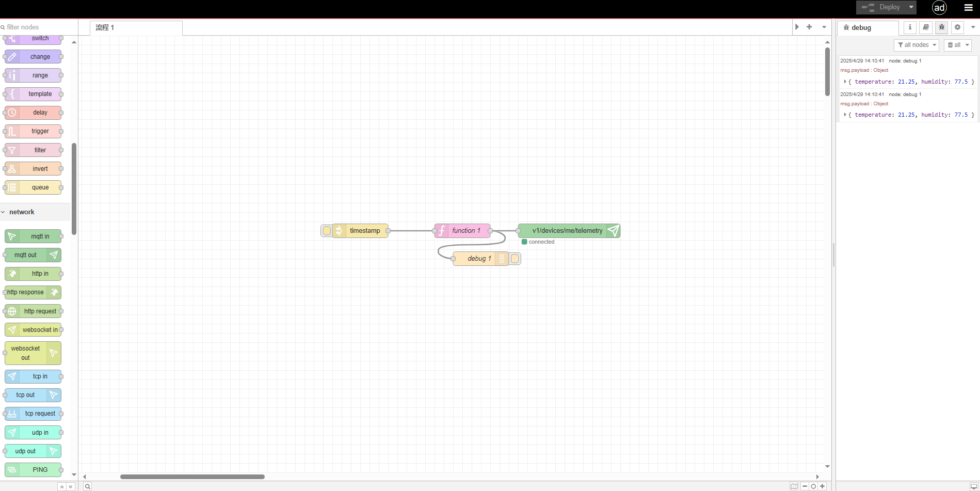The image size is (980, 491).
Task: Click the zoom in button in footer
Action: 823,486
